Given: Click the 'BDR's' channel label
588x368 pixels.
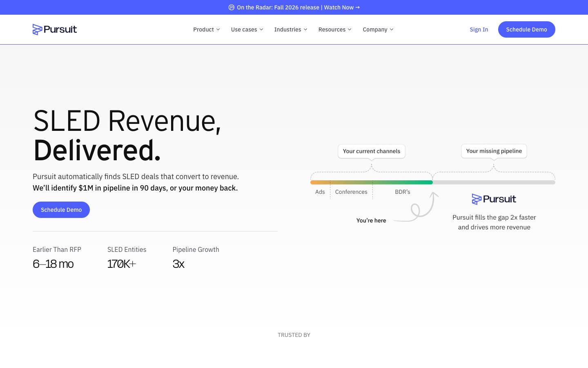Looking at the screenshot, I should click(x=403, y=192).
